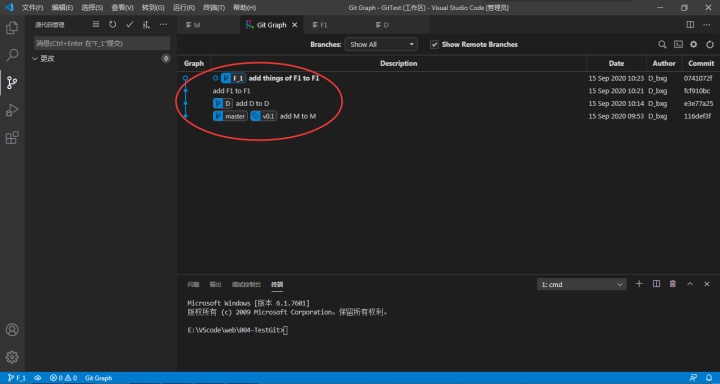Create a new terminal with plus icon

point(639,284)
